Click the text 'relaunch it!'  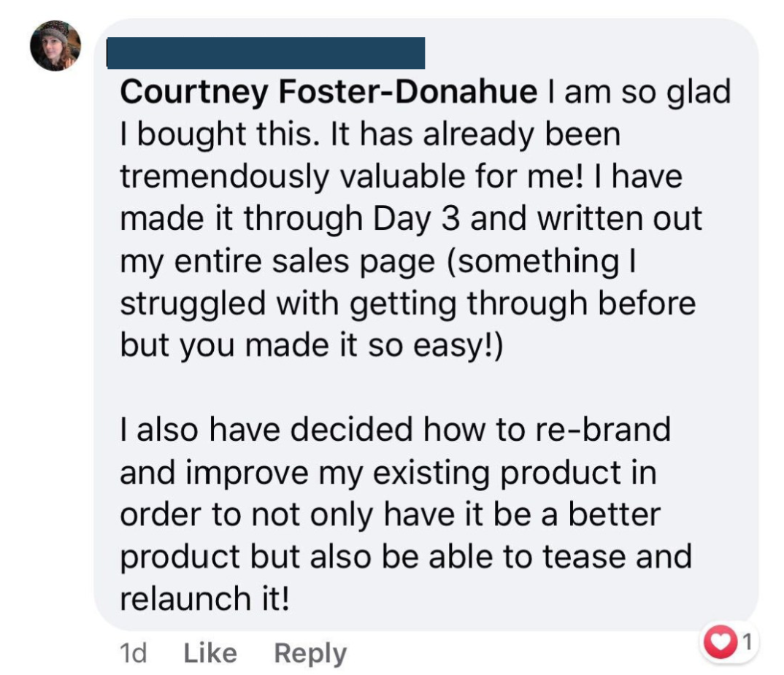(x=204, y=599)
